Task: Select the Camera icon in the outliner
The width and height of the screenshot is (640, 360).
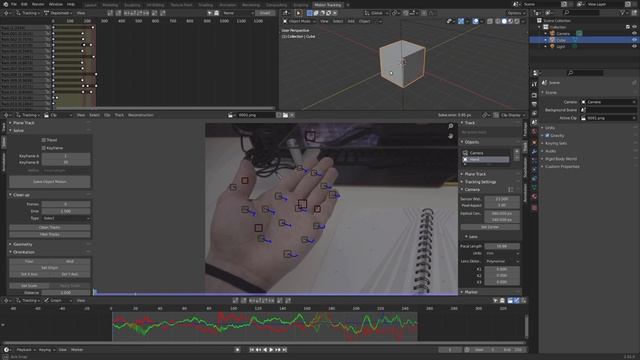Action: (x=552, y=33)
